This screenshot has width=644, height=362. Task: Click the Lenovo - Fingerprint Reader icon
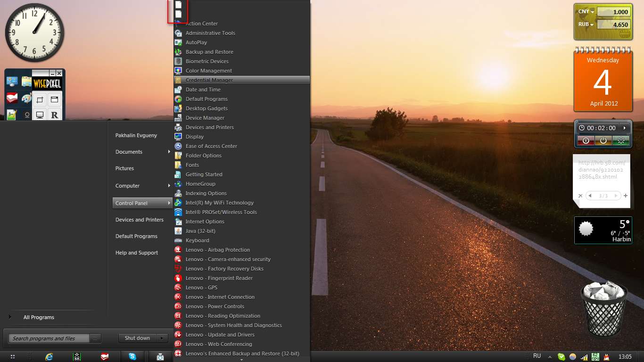pos(178,278)
